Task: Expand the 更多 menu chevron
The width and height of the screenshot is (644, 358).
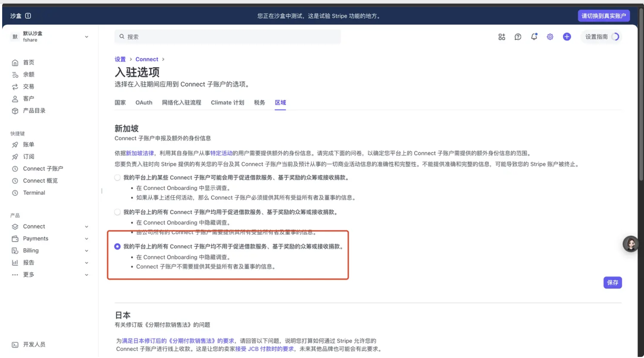Action: click(86, 275)
